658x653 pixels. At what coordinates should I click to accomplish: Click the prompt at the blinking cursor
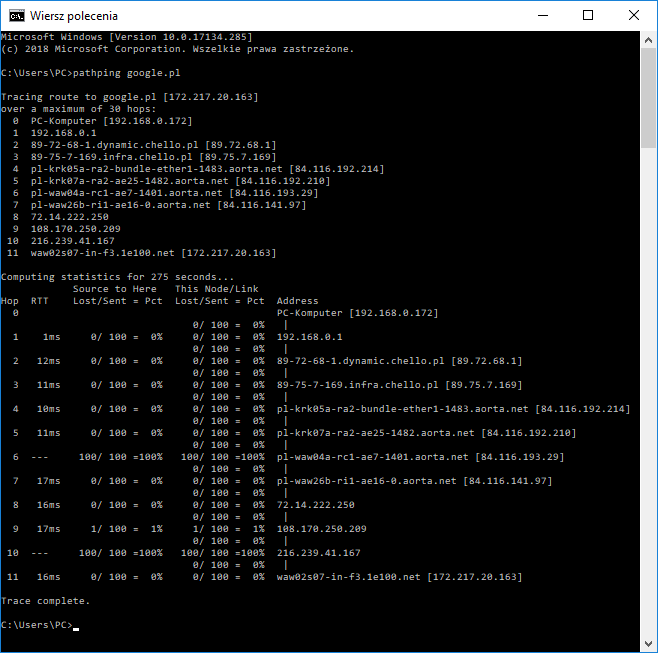pos(76,626)
